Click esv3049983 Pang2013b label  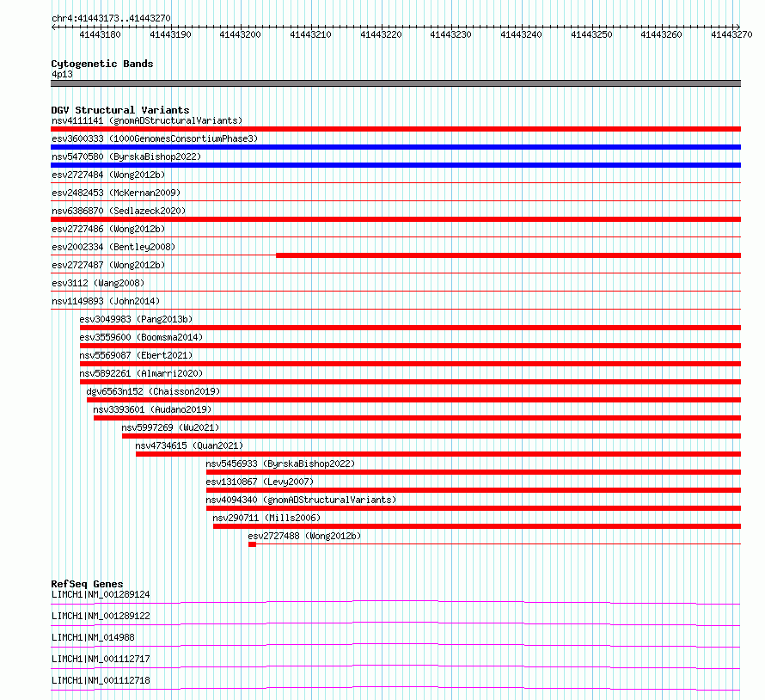(x=136, y=319)
